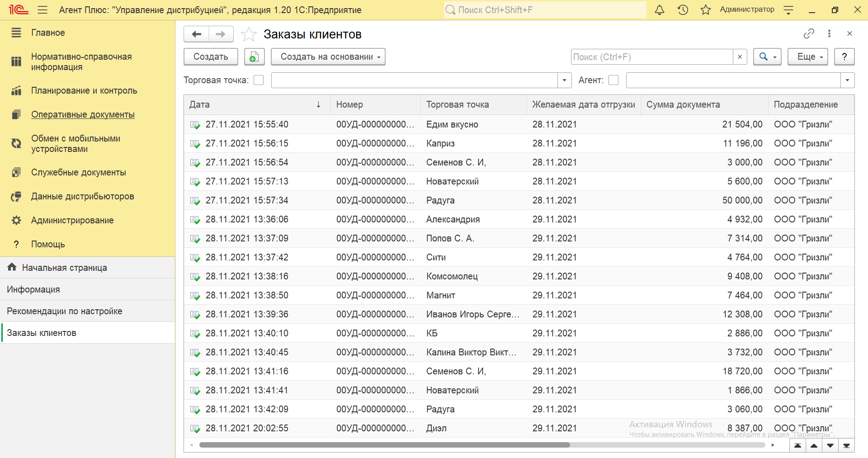Get link to this form icon
Screen dimensions: 868x458
[x=809, y=33]
